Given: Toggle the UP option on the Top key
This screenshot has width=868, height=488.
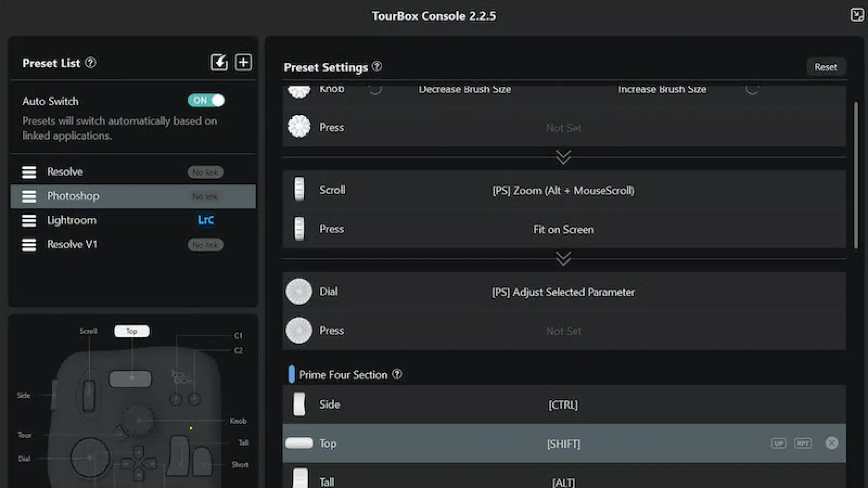Looking at the screenshot, I should [780, 443].
